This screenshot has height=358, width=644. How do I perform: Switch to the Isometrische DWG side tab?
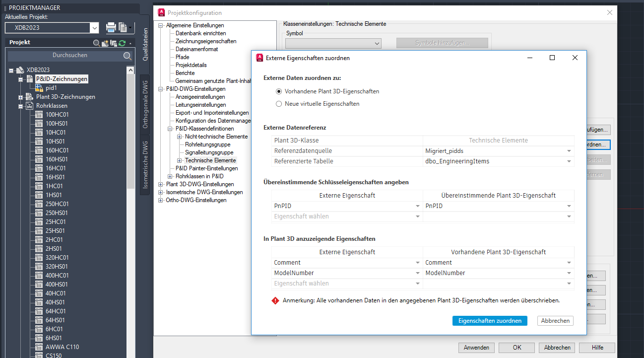tap(145, 165)
